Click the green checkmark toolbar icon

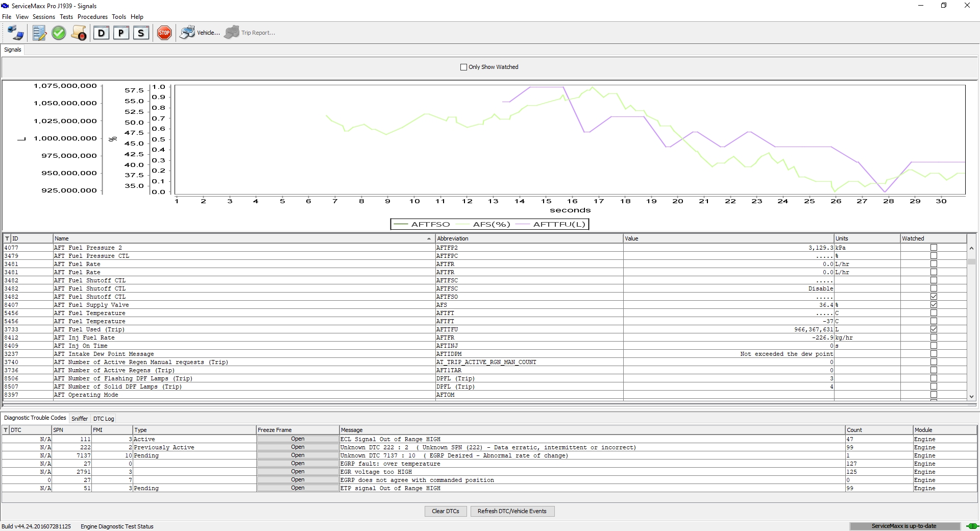tap(59, 33)
